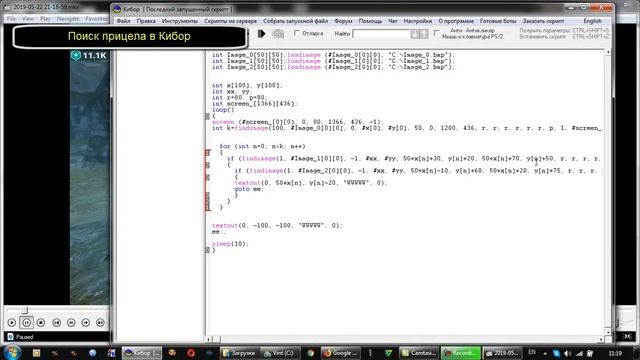640x360 pixels.
Task: Click the code line 'sleep(10);'
Action: 230,244
